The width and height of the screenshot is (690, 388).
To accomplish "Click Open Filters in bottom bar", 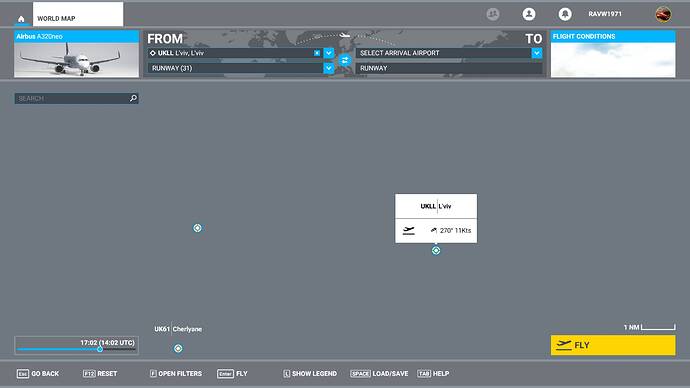I will [x=176, y=373].
